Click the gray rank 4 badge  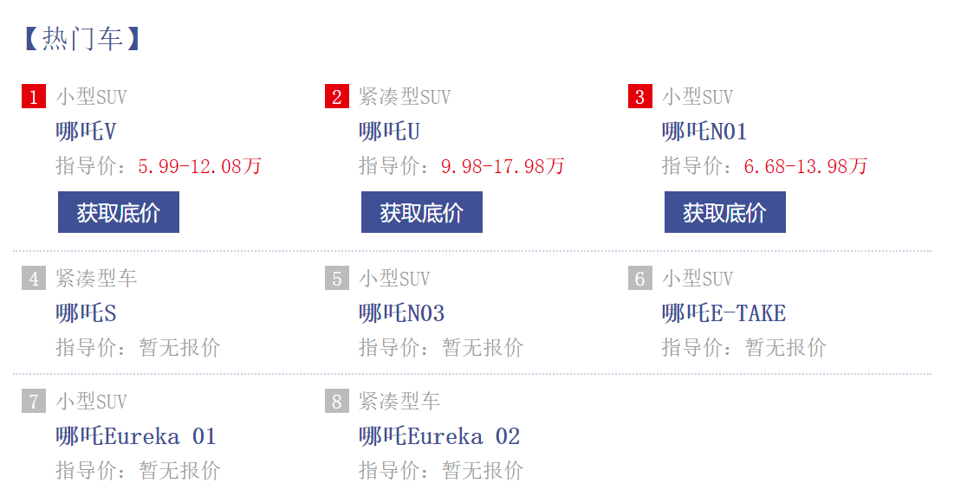tap(34, 278)
